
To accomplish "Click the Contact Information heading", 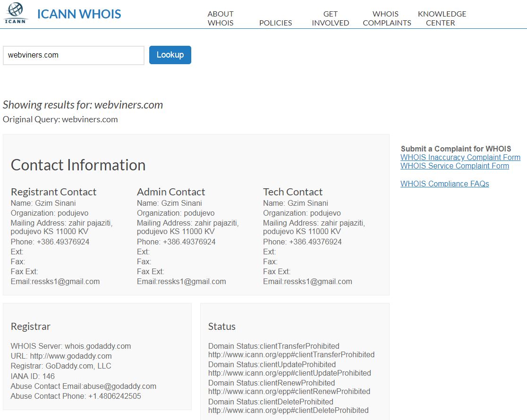I will click(x=78, y=165).
